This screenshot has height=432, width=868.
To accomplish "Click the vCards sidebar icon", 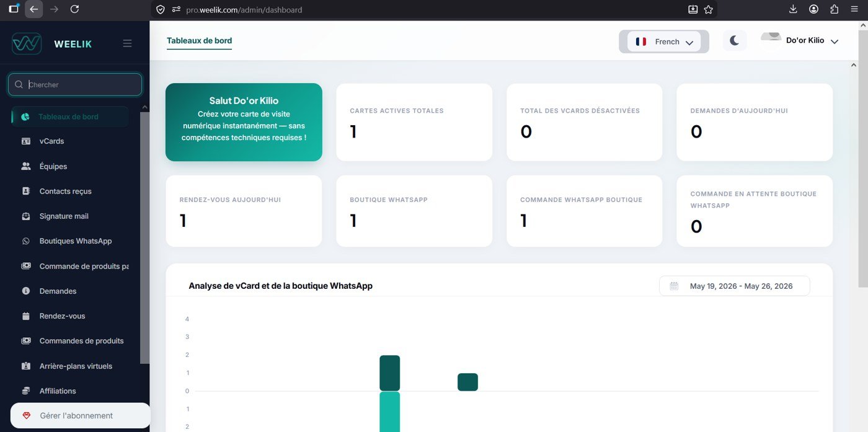I will (25, 141).
